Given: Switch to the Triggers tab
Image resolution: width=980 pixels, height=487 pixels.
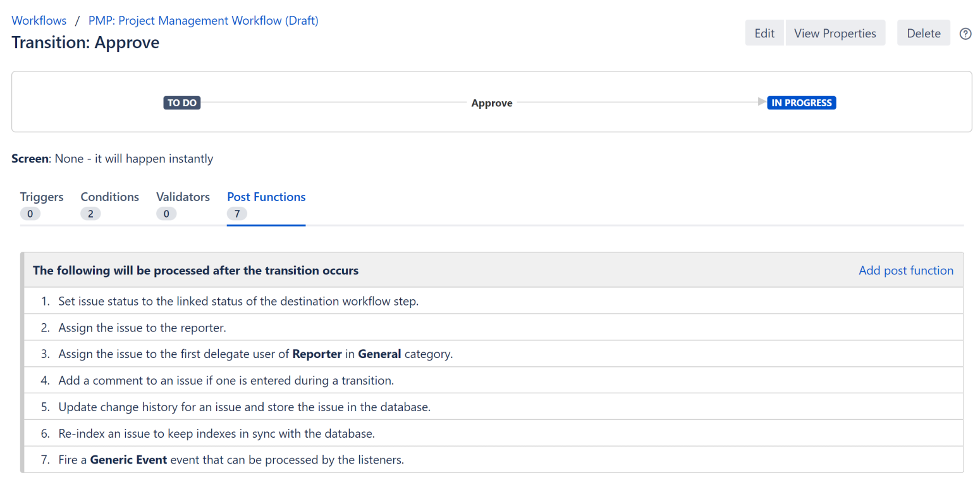Looking at the screenshot, I should coord(42,197).
